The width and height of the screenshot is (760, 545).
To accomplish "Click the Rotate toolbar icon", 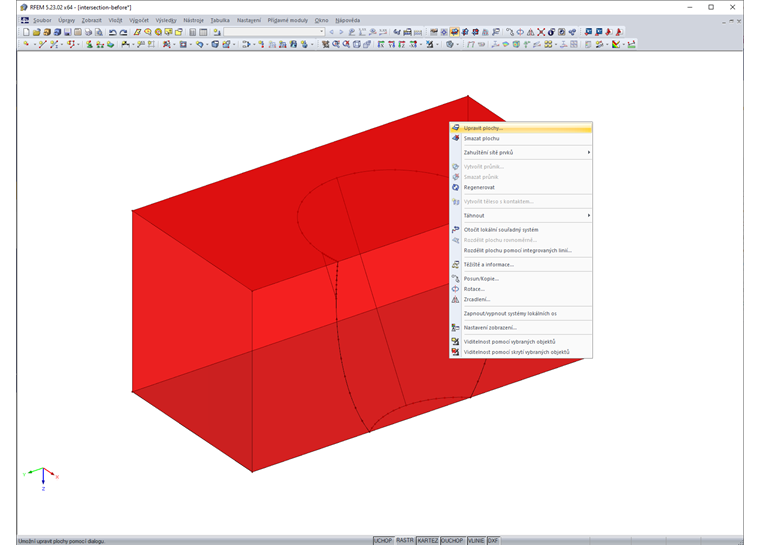I will coord(520,32).
